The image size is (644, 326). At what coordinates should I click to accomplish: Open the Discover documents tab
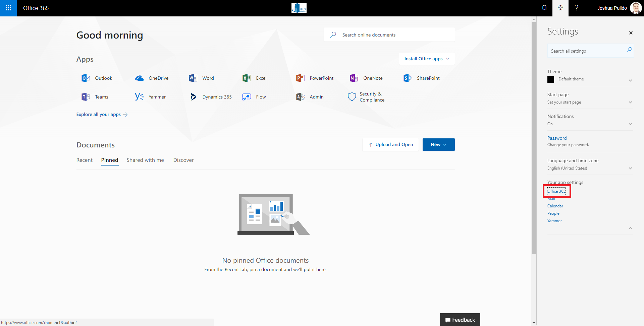click(x=183, y=160)
